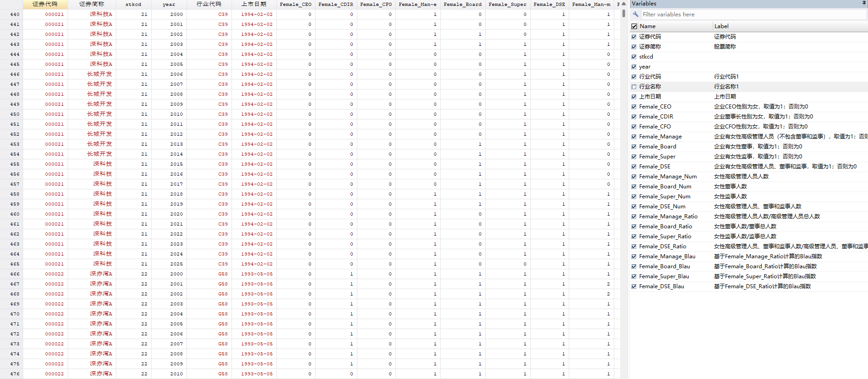Toggle the Female_Super_Ratio variable checkbox
Image resolution: width=868 pixels, height=379 pixels.
click(634, 236)
